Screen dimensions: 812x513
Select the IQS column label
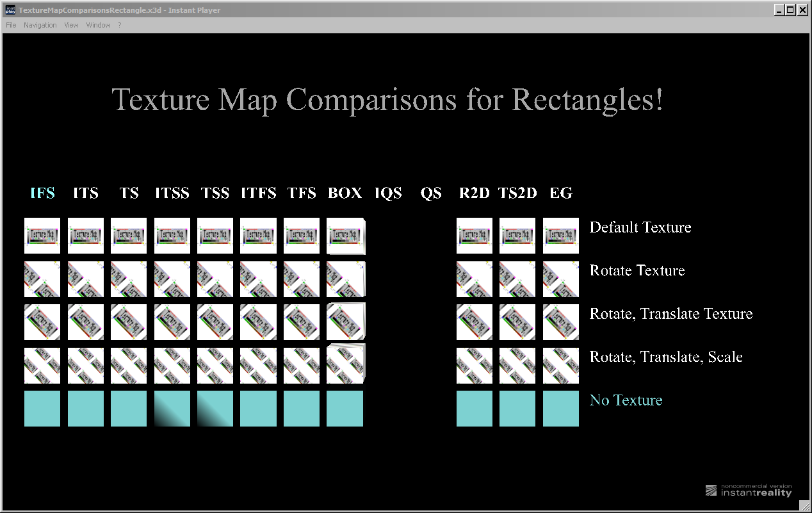[388, 193]
